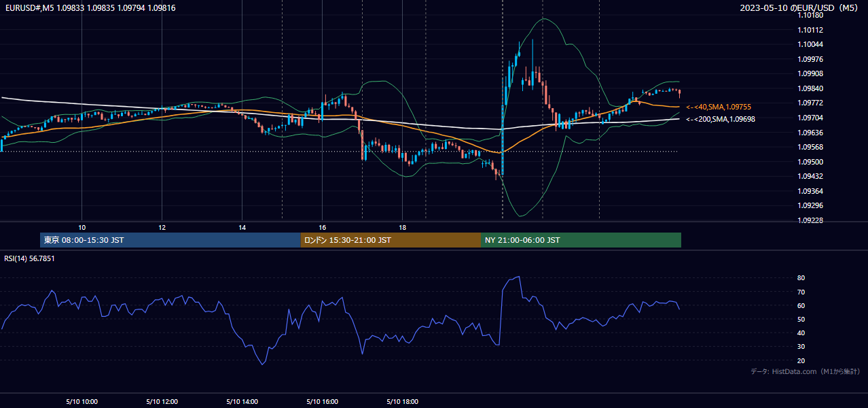Click price axis value 1.09228
Viewport: 868px width, 408px height.
pyautogui.click(x=811, y=221)
